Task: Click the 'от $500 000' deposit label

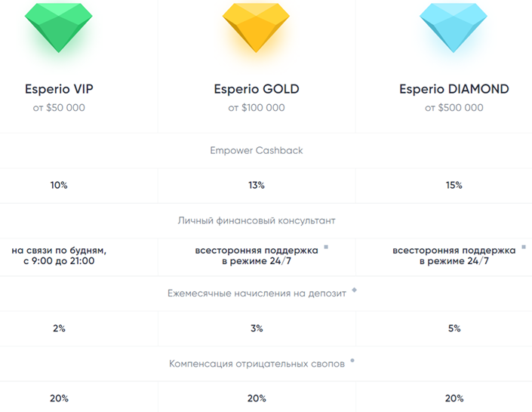Action: pos(454,108)
